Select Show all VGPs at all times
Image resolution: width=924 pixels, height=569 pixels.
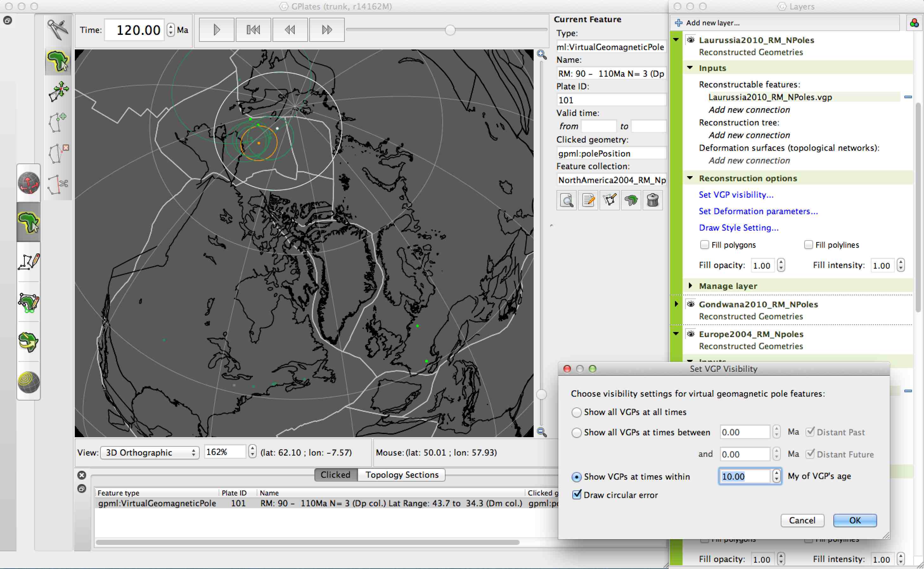tap(576, 412)
